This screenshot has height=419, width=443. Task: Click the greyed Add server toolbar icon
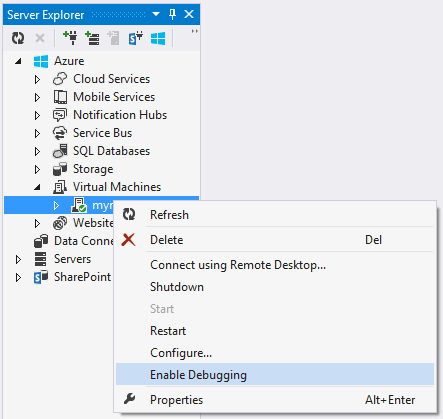(x=114, y=38)
